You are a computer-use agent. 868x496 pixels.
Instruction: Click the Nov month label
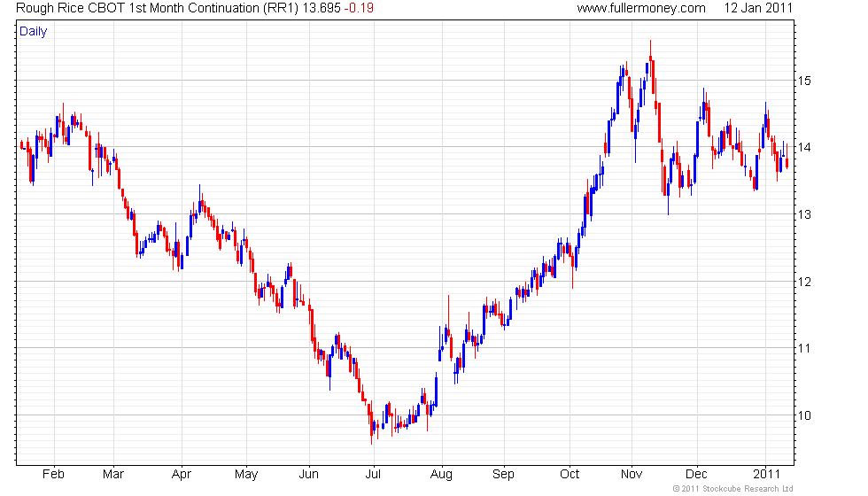(x=632, y=475)
